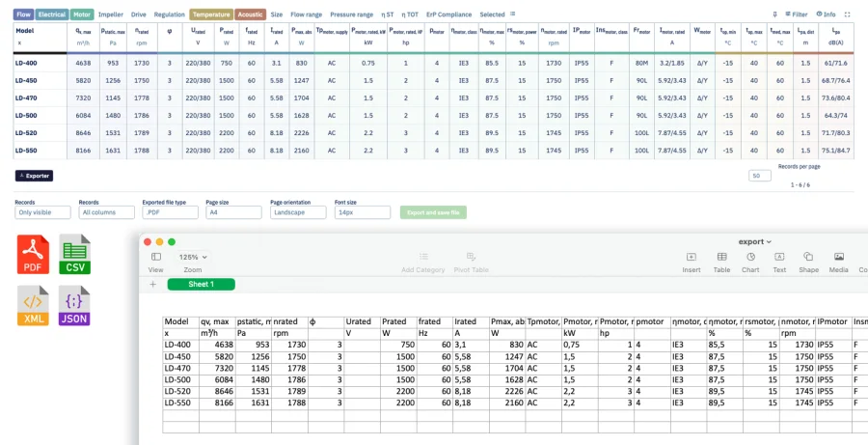
Task: Open the Page size A4 dropdown
Action: [233, 212]
